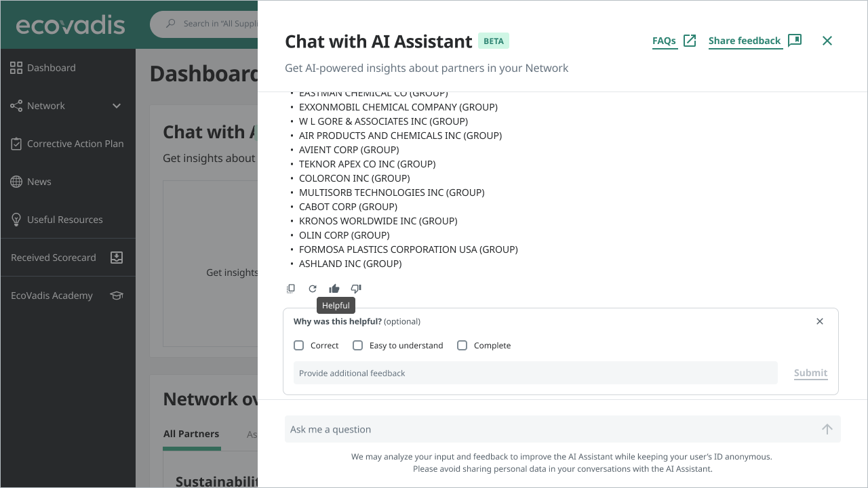868x488 pixels.
Task: Go to Useful Resources page
Action: 64,220
